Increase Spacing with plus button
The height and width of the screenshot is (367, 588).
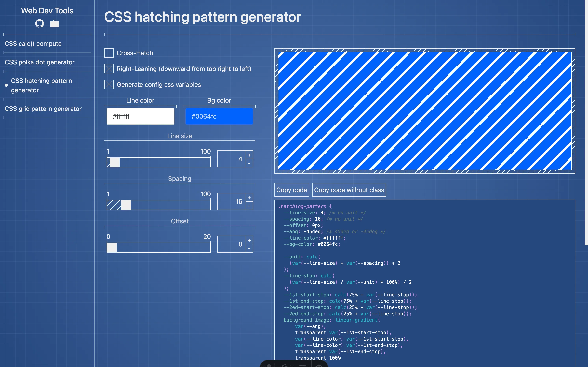point(249,197)
